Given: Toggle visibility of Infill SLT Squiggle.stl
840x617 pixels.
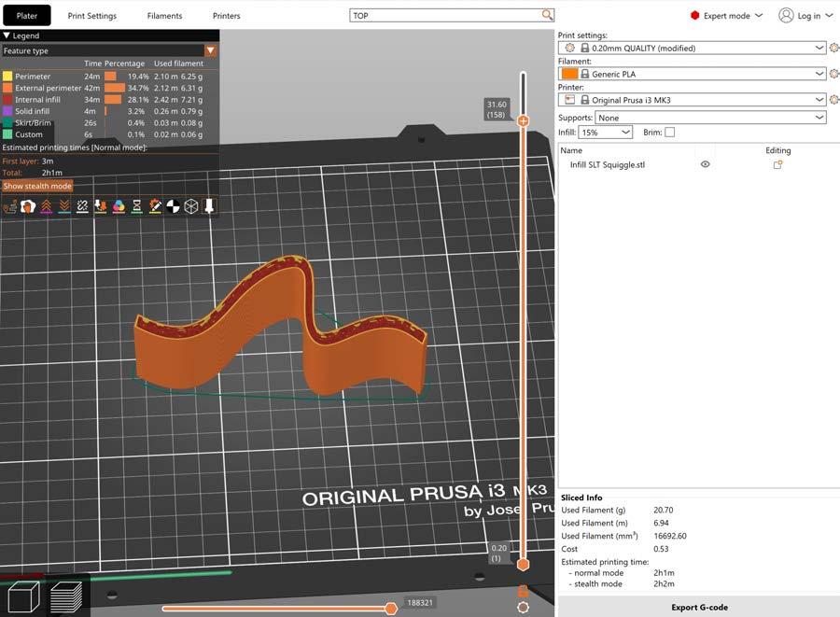Looking at the screenshot, I should [x=706, y=164].
